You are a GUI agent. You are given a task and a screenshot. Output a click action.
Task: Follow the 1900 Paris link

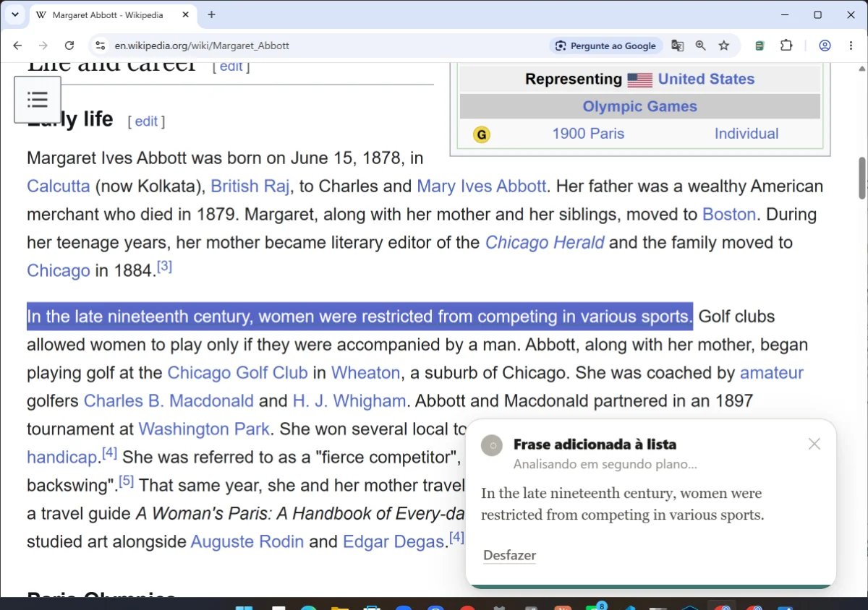click(588, 134)
